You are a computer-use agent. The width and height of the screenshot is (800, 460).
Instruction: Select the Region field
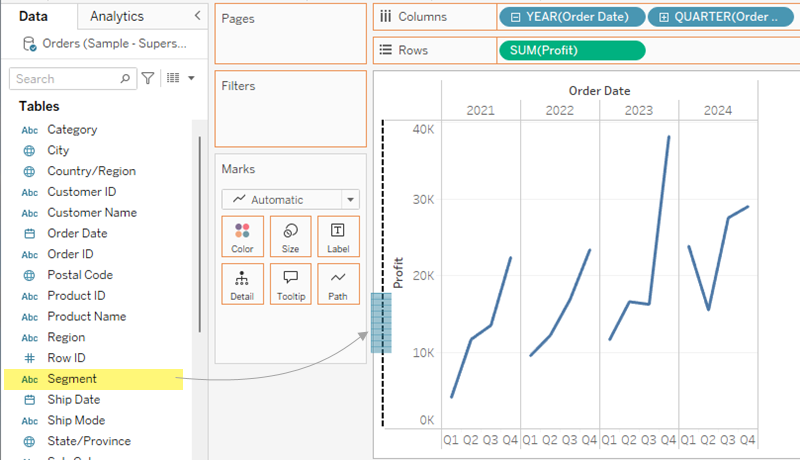(x=66, y=338)
